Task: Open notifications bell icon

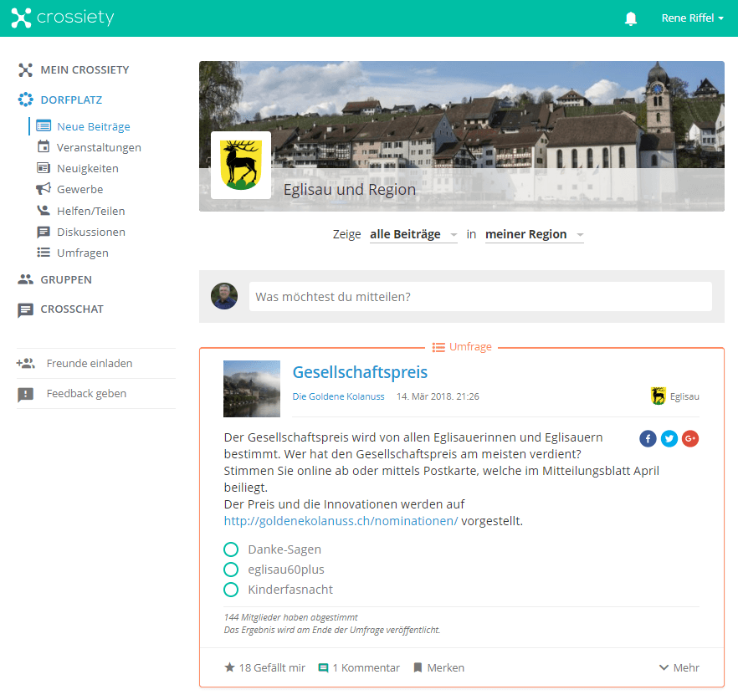Action: tap(631, 18)
